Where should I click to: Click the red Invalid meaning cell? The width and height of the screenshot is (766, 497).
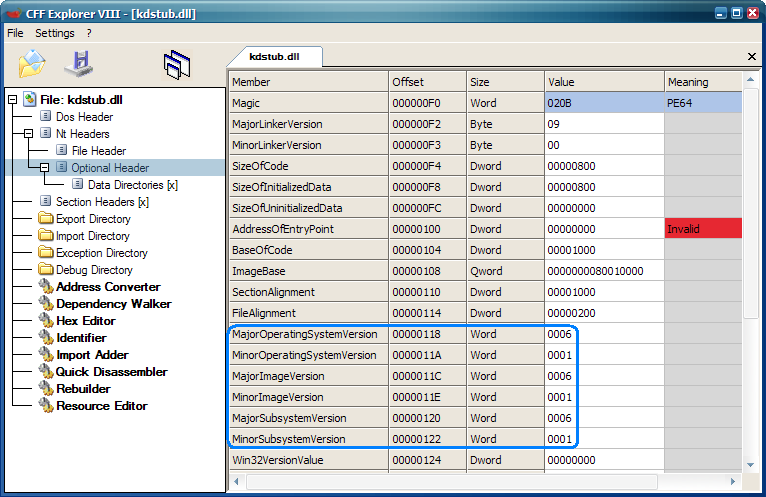pyautogui.click(x=703, y=229)
